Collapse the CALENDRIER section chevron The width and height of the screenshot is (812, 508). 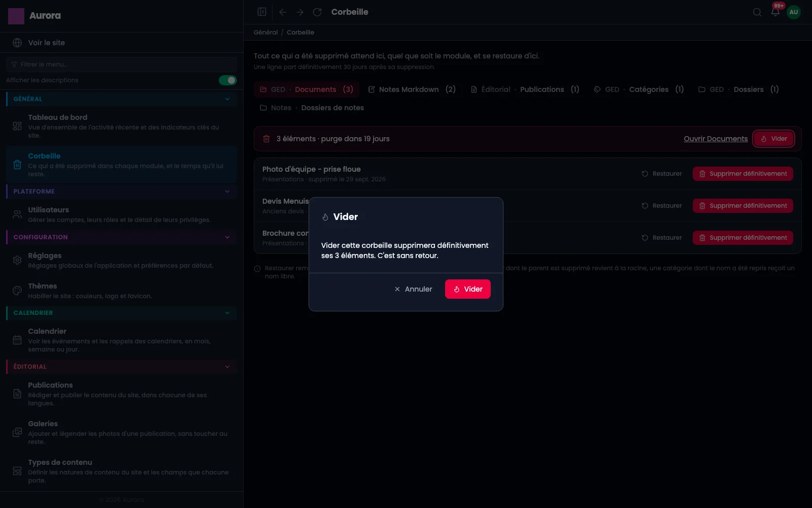coord(227,313)
